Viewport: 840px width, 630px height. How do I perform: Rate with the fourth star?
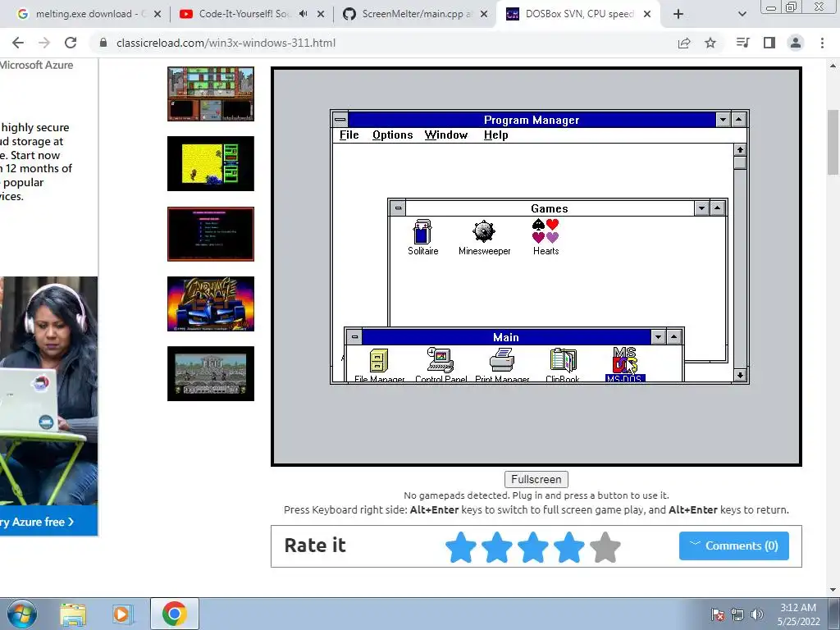[x=569, y=547]
